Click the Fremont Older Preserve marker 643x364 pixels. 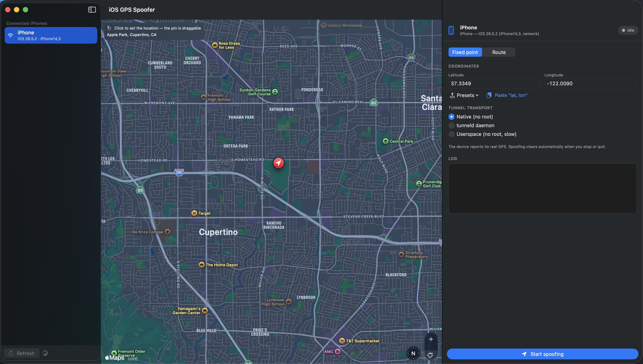(x=114, y=353)
